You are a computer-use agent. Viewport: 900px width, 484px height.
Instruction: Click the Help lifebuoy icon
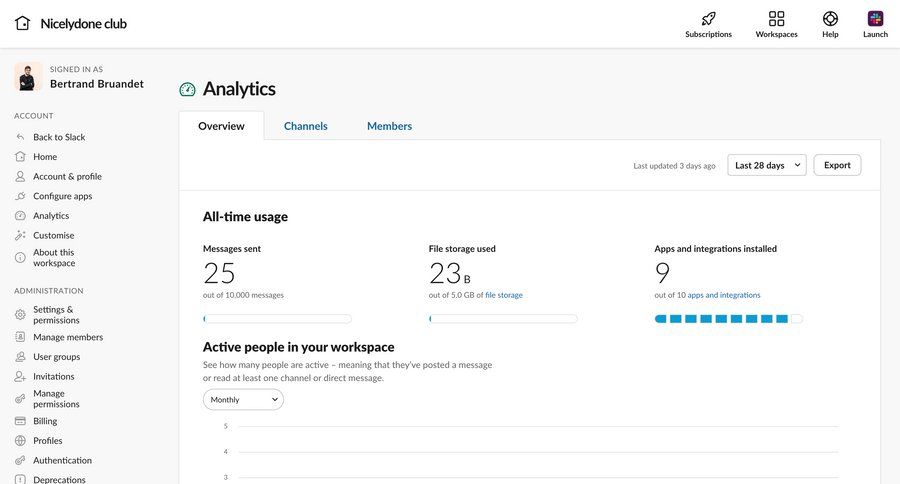(830, 18)
